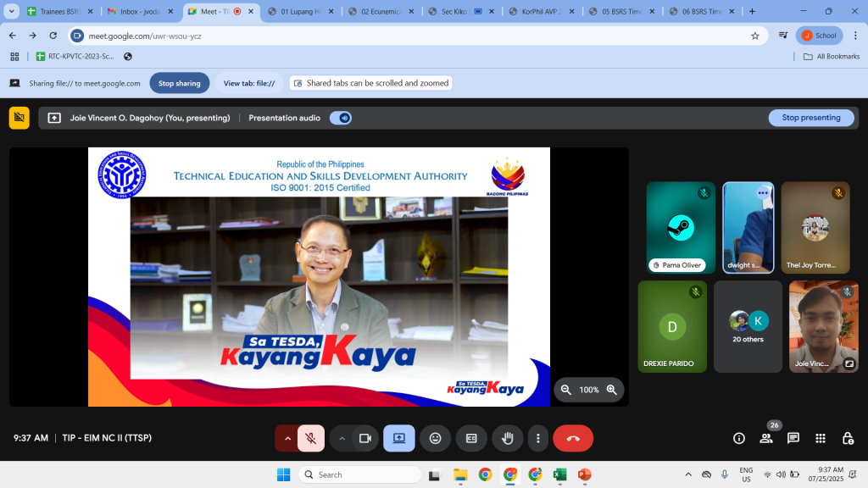
Task: Click taskbar Search box
Action: point(359,474)
